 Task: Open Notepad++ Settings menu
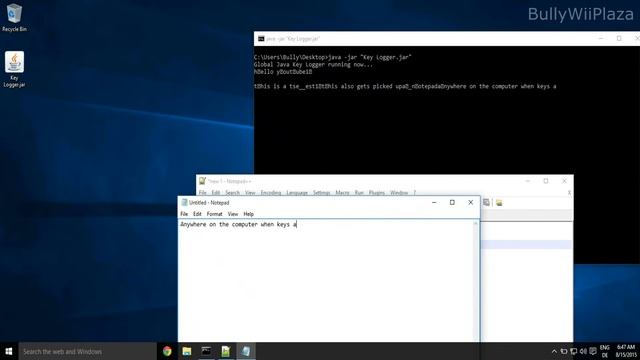(322, 193)
